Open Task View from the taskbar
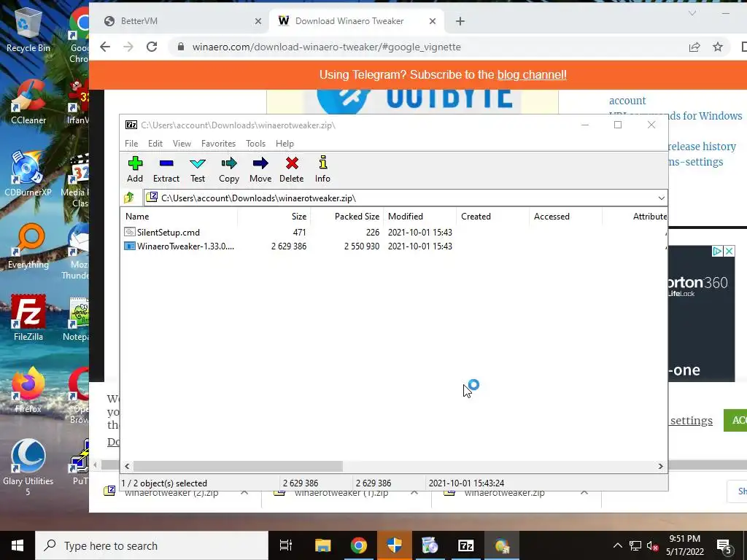This screenshot has width=747, height=560. click(285, 545)
